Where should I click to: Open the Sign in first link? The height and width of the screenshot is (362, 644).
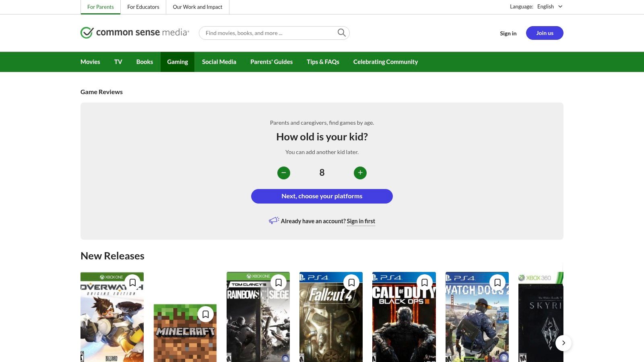click(x=361, y=221)
